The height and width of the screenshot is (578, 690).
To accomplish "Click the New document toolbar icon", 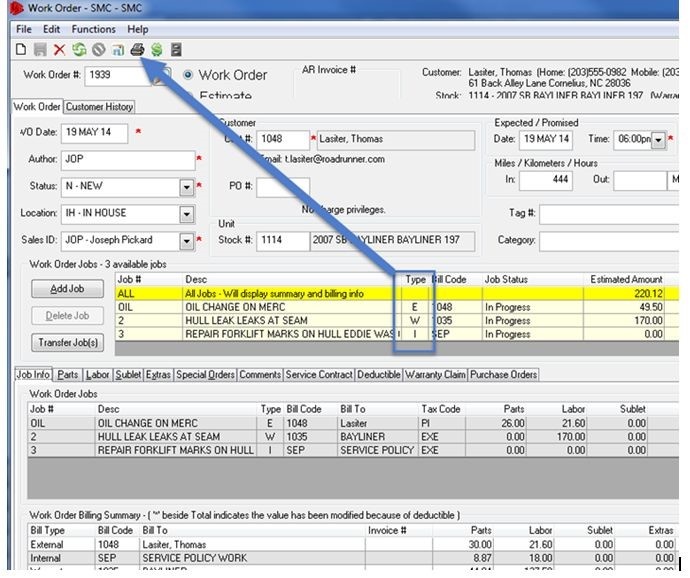I will 21,49.
